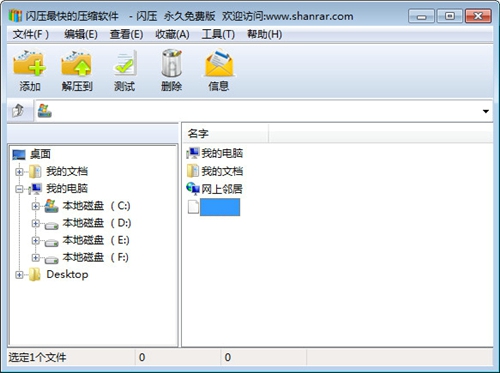
Task: Select 本地磁盘 (E:) label in tree
Action: tap(96, 240)
